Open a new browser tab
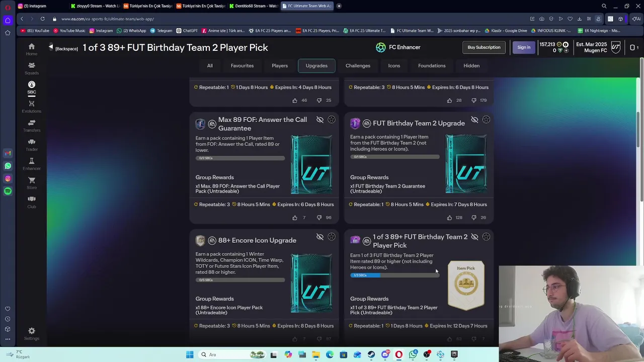The width and height of the screenshot is (644, 362). click(339, 6)
